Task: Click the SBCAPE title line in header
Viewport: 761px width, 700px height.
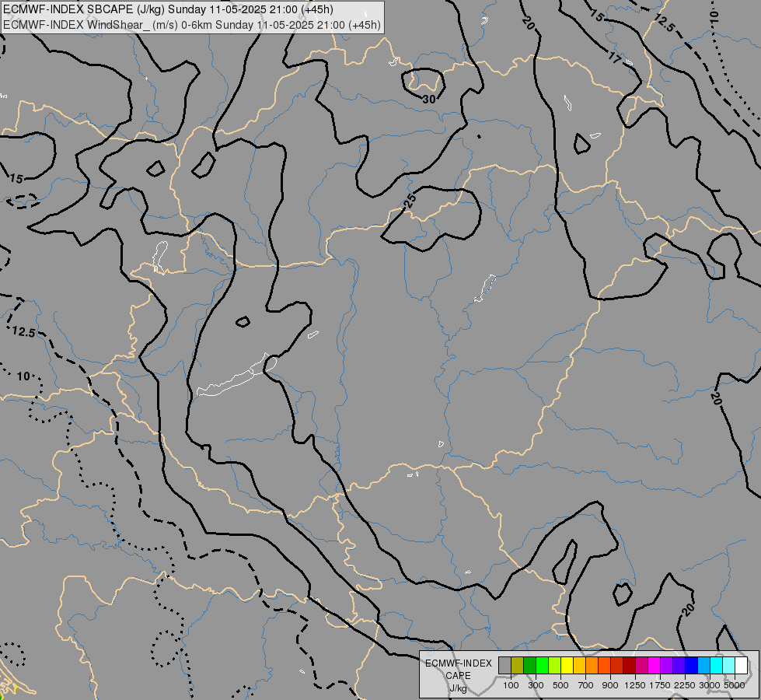Action: tap(170, 9)
